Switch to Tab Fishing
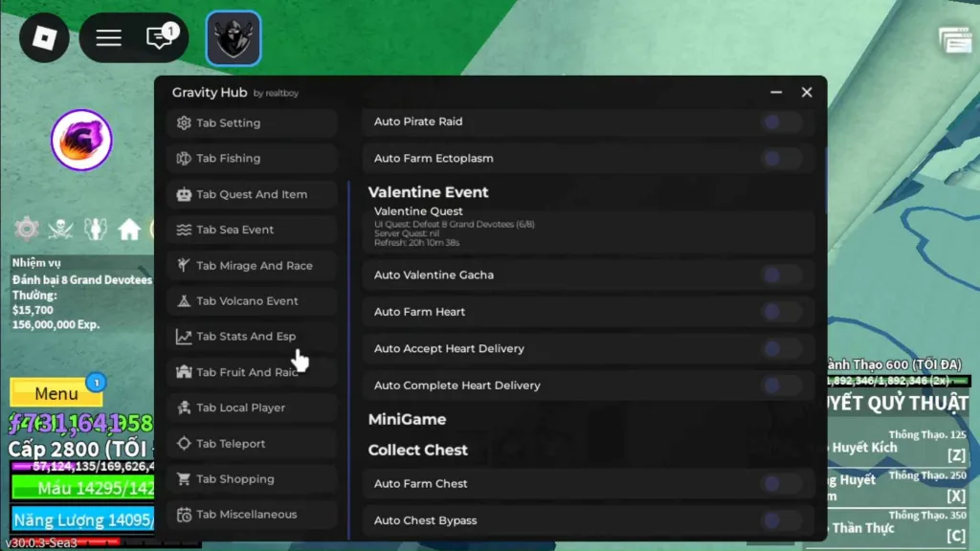Screen dimensions: 980x551 [253, 159]
